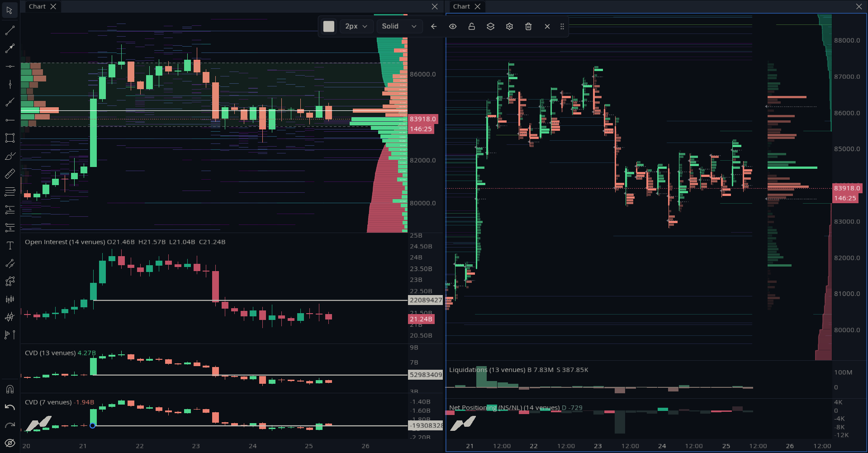Select the Fibonacci retracement lines tool
Viewport: 868px width, 453px height.
[9, 192]
